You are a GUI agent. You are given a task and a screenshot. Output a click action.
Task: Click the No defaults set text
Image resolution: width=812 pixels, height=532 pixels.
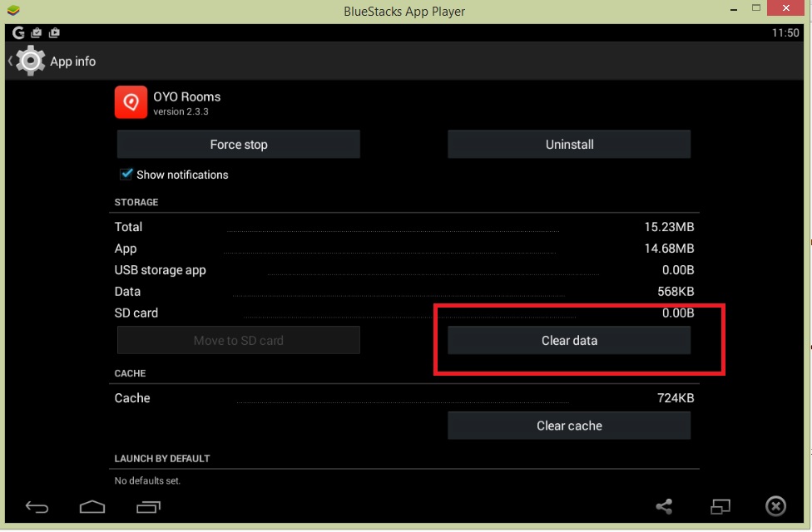click(x=147, y=480)
